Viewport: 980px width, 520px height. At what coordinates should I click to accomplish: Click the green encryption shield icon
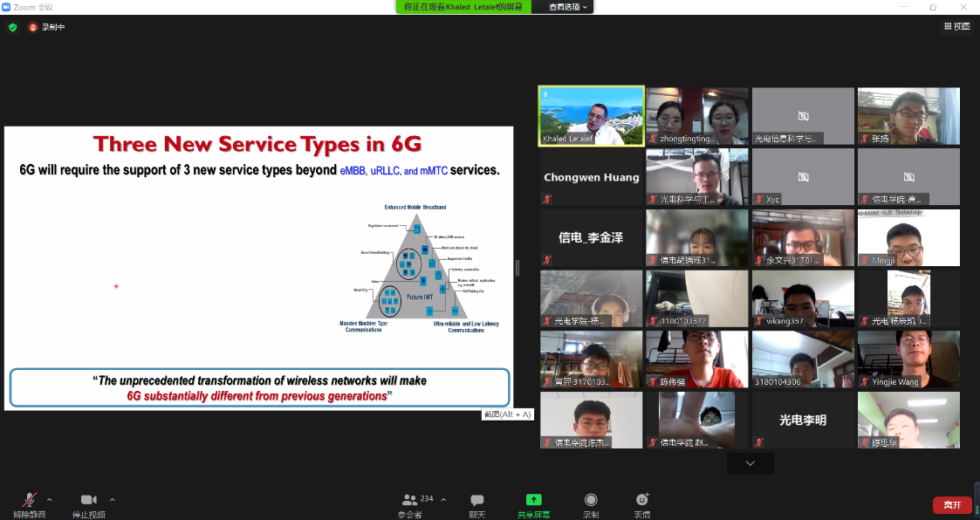12,27
